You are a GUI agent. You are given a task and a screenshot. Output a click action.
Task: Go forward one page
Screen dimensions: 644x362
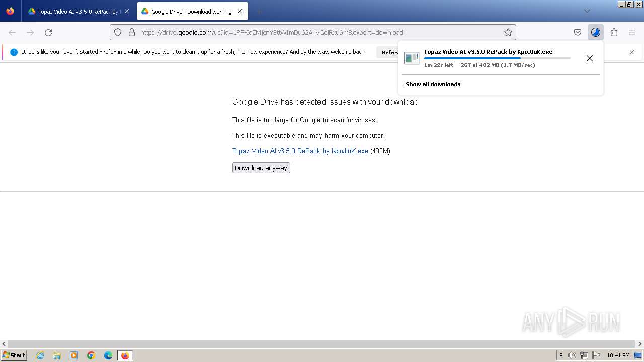point(30,32)
